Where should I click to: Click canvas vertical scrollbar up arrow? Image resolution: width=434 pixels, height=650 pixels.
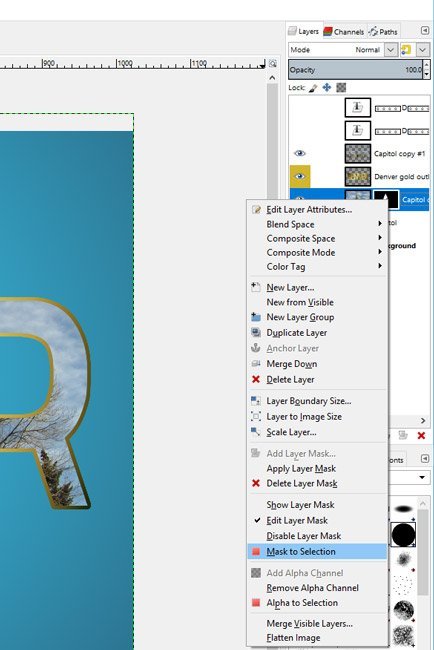click(x=272, y=78)
